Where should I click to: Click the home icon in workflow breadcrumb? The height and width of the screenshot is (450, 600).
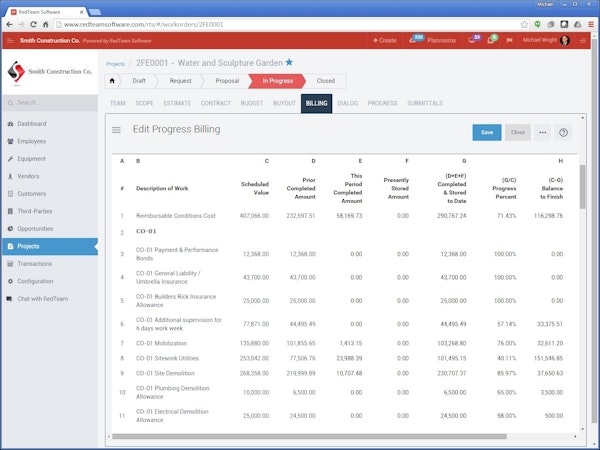click(112, 81)
